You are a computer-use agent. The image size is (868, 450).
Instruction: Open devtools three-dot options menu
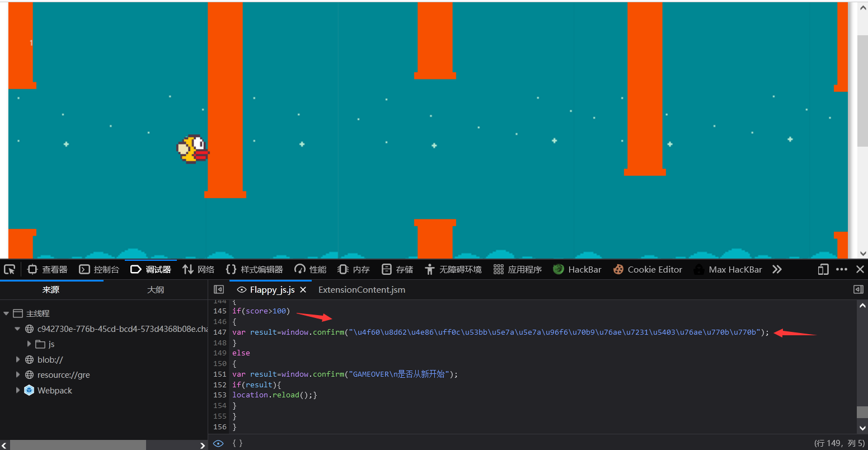point(842,269)
